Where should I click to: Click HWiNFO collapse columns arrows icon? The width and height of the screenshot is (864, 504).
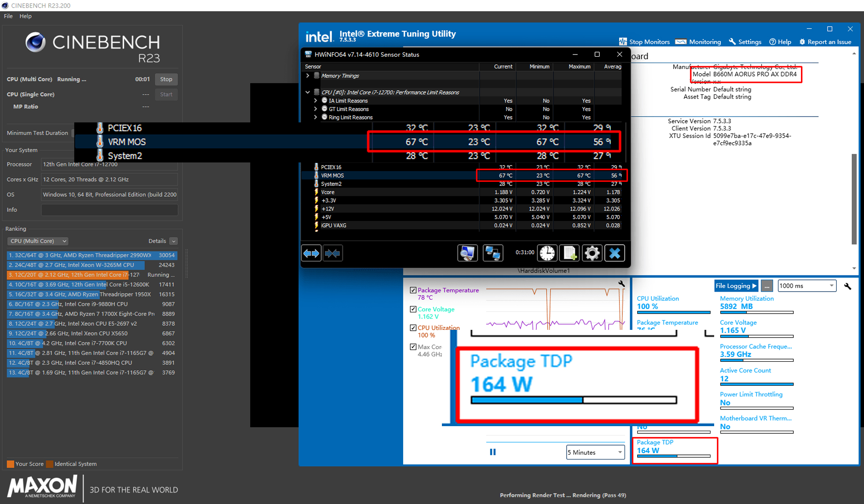click(333, 253)
